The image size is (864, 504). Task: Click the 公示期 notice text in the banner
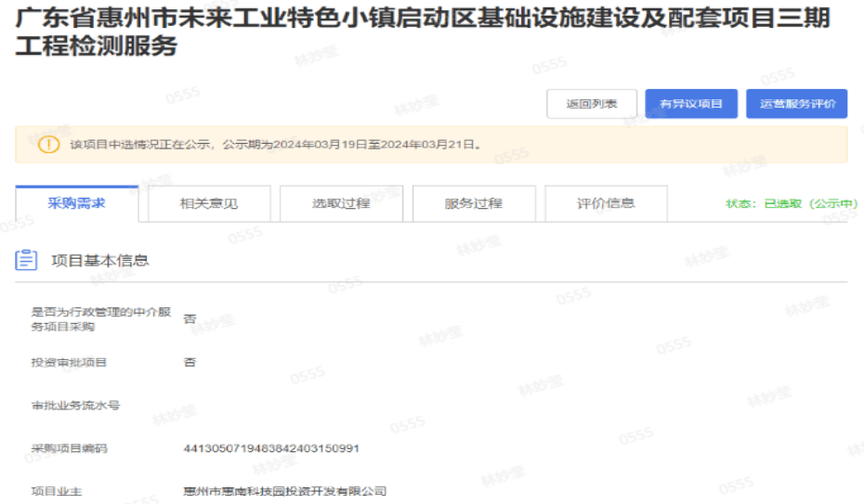[x=276, y=145]
